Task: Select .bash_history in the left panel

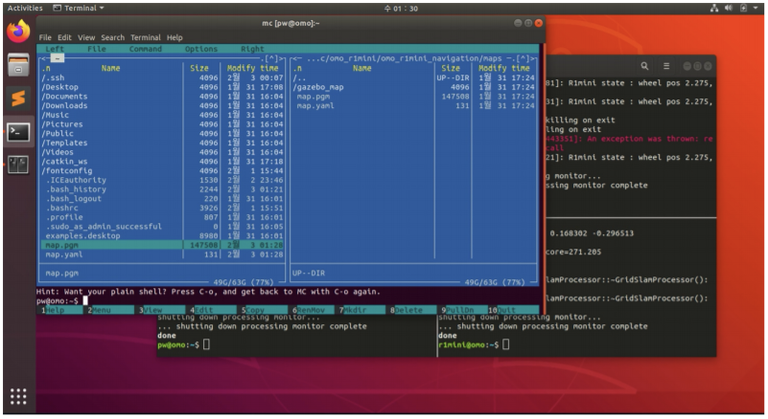Action: point(76,189)
